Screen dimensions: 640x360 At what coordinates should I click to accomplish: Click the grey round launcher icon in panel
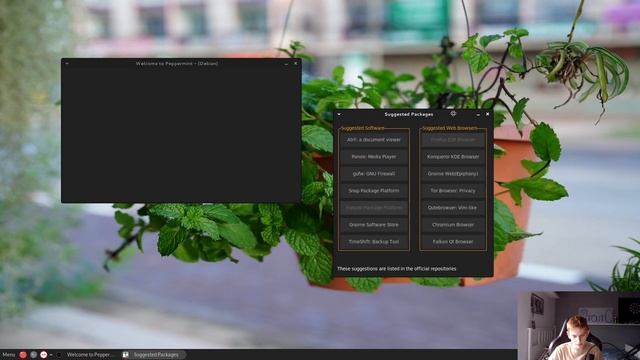point(33,355)
